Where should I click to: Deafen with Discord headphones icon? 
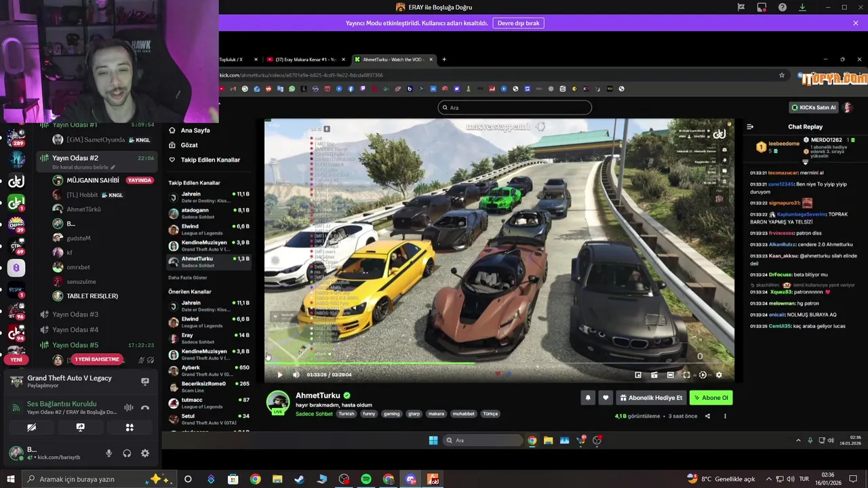tap(127, 453)
